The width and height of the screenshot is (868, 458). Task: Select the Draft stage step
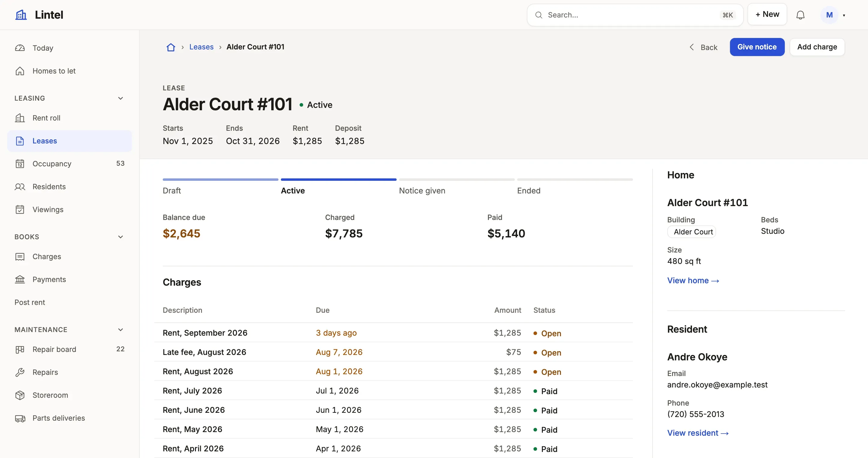coord(220,187)
